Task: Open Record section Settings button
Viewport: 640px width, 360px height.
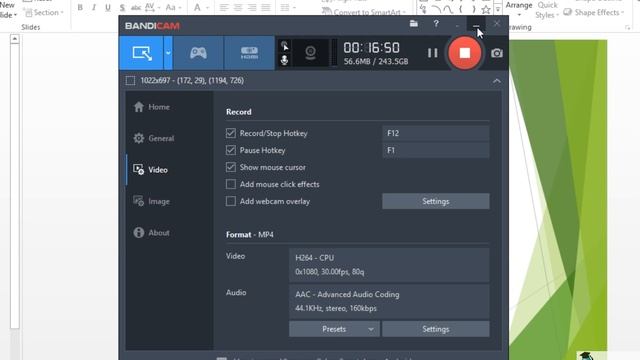Action: click(436, 201)
